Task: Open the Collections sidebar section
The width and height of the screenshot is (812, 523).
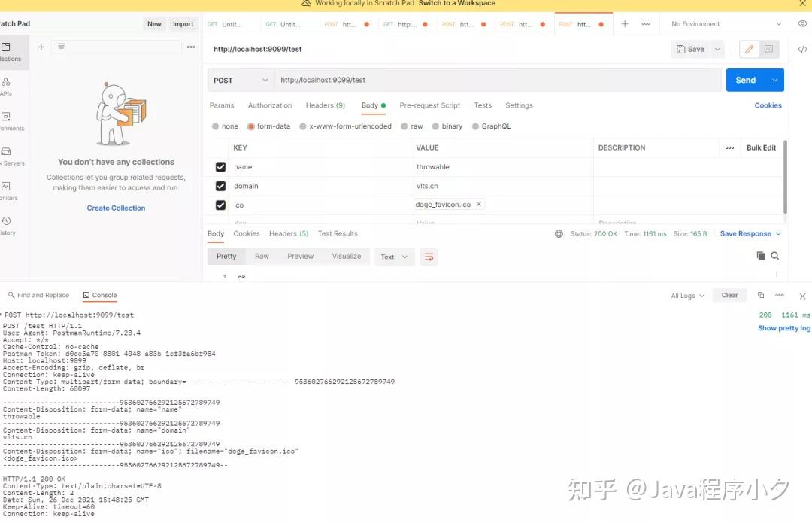Action: [9, 52]
